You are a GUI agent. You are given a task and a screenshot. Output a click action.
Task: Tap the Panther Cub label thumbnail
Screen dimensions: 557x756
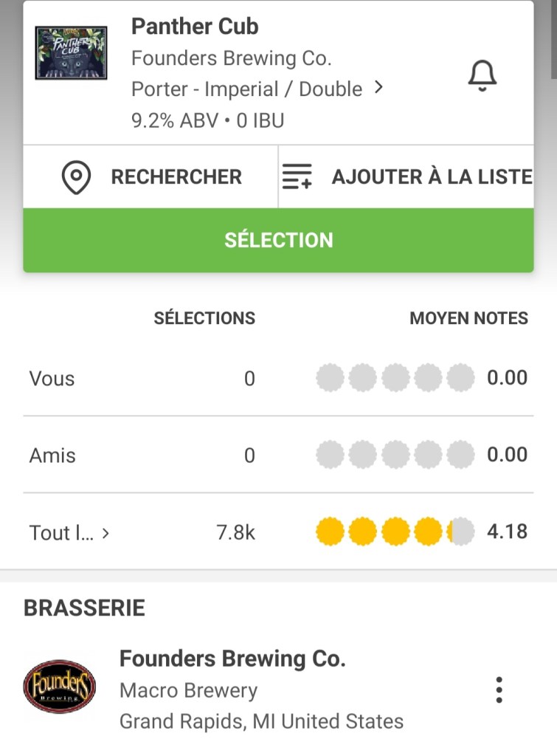tap(72, 53)
